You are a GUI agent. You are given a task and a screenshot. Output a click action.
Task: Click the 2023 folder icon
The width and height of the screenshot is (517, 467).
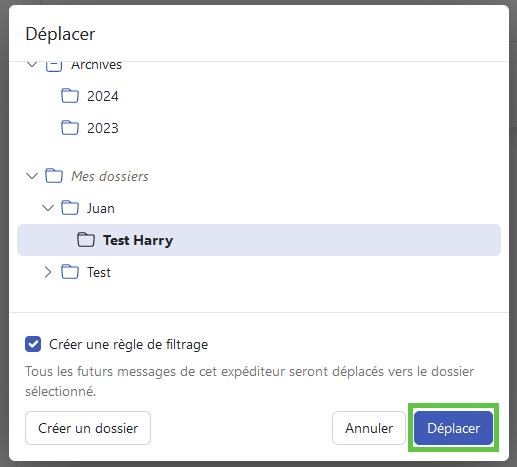pos(70,128)
